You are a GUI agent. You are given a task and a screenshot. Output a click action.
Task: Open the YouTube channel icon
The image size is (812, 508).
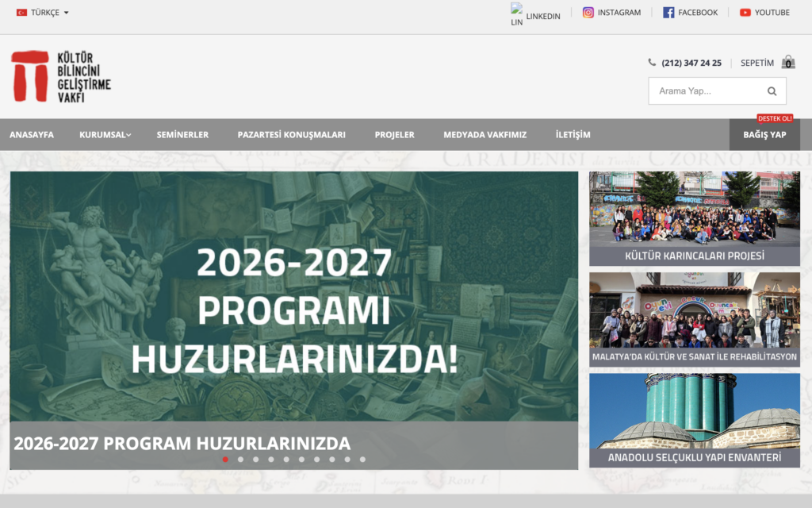point(745,13)
